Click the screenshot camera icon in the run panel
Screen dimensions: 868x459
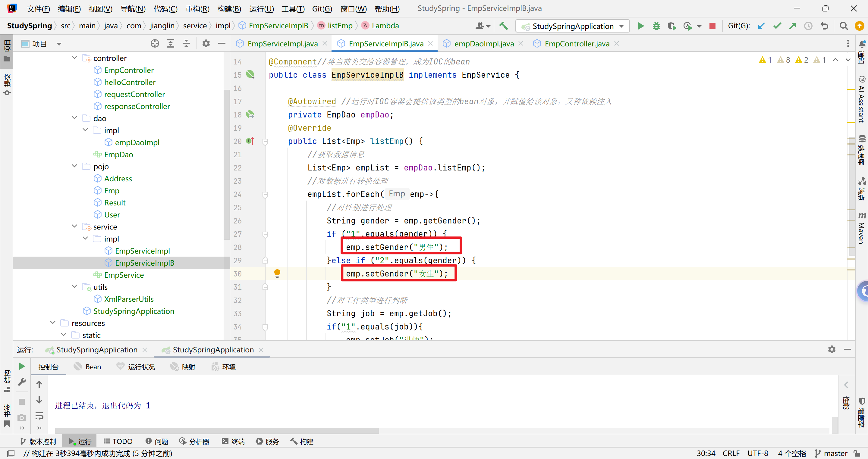[x=22, y=417]
